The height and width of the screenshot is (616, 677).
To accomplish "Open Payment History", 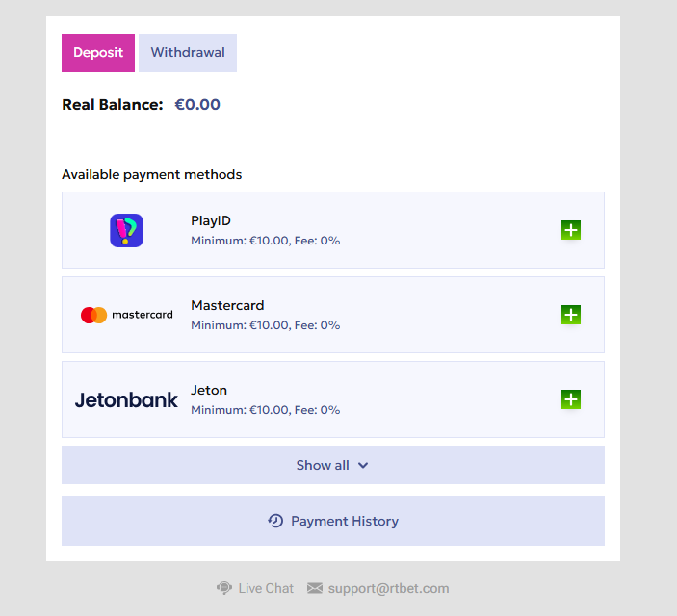I will pyautogui.click(x=344, y=521).
